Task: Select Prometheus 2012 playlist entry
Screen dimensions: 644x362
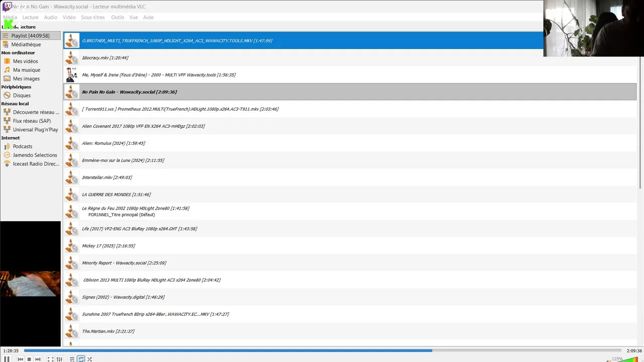Action: 350,109
